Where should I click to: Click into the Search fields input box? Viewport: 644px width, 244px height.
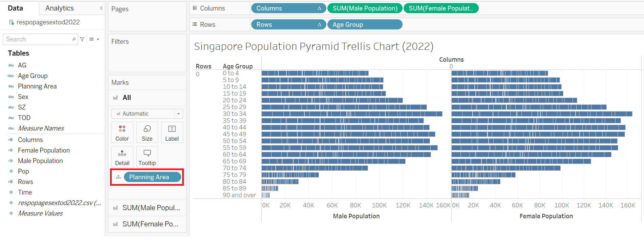point(37,39)
